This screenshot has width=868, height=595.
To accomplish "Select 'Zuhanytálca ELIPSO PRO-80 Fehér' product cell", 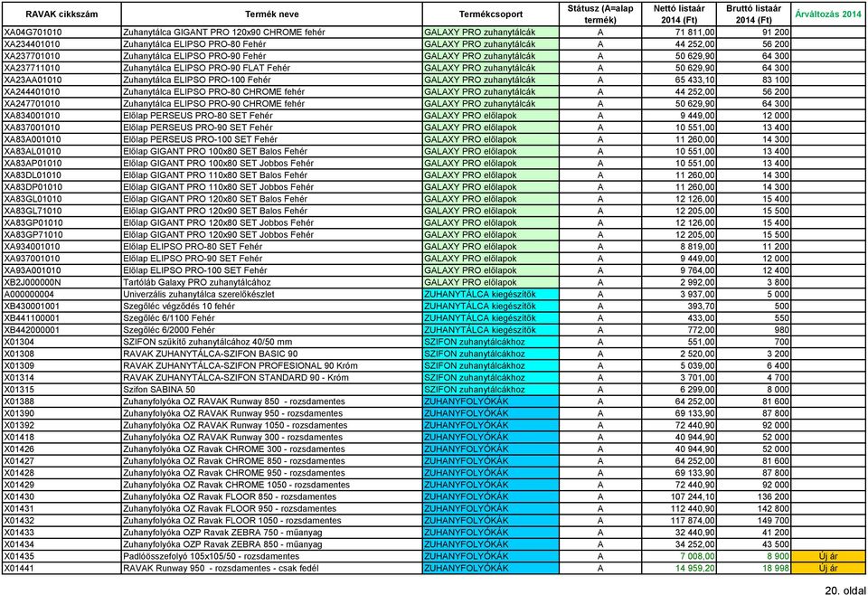I will tap(272, 44).
